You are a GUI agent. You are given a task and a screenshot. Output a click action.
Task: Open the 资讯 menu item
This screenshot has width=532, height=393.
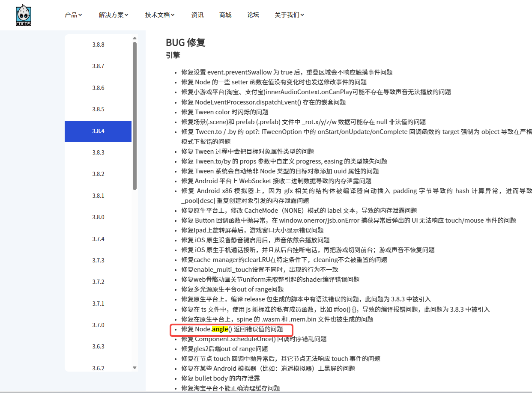[x=197, y=15]
